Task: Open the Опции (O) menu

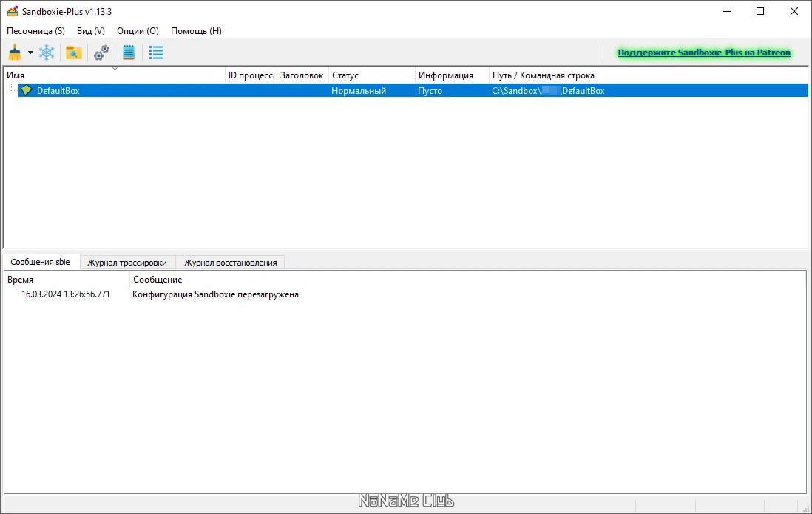Action: pyautogui.click(x=138, y=31)
